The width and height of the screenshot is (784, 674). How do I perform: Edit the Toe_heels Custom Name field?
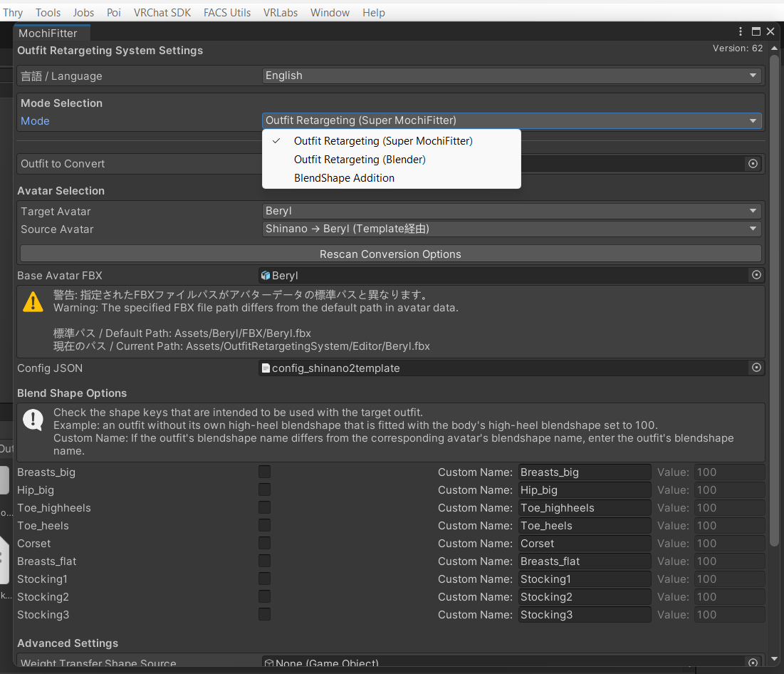coord(585,525)
